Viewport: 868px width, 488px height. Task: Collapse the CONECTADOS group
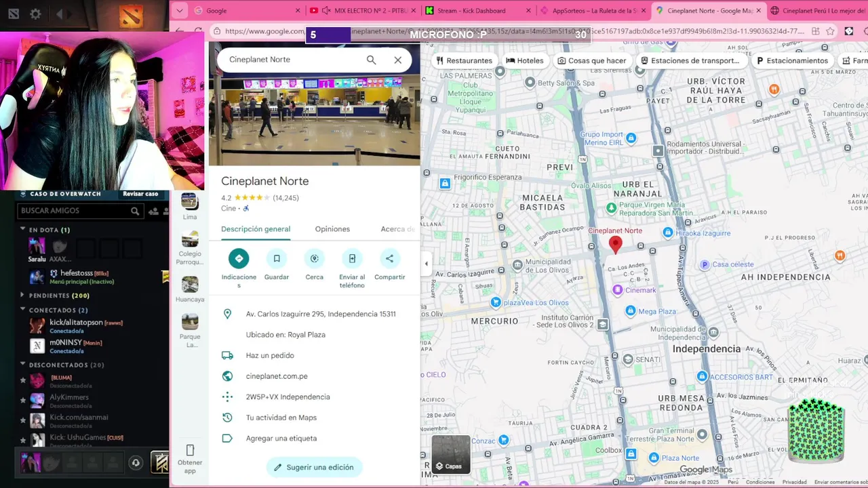[22, 310]
